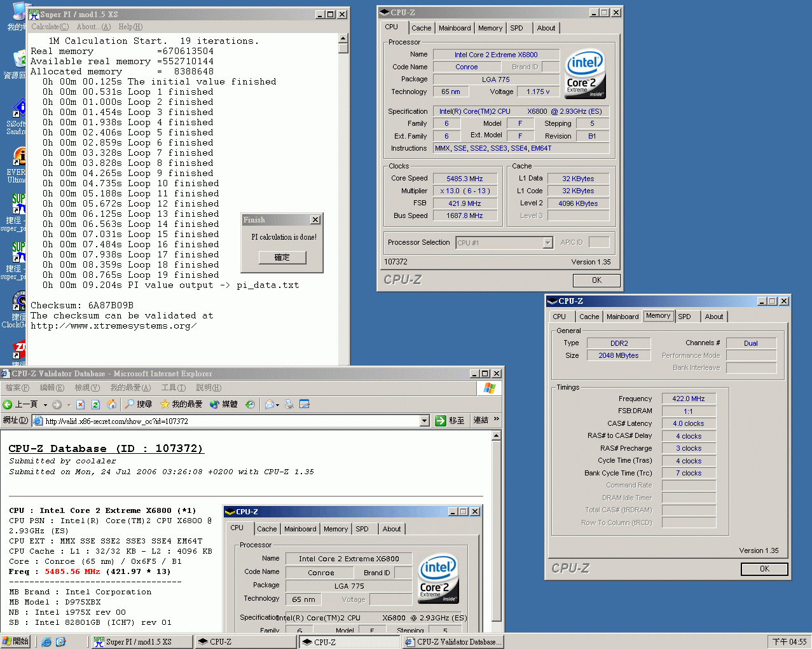Switch to About tab in Memory CPU-Z window

(x=714, y=317)
